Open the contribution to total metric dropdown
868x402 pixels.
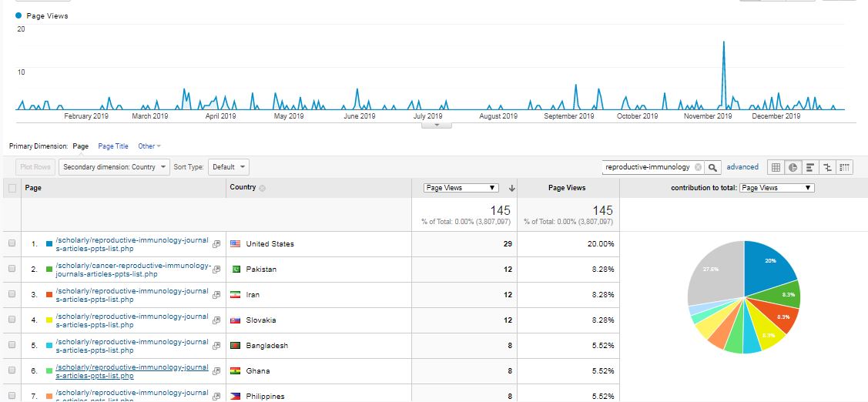(776, 188)
